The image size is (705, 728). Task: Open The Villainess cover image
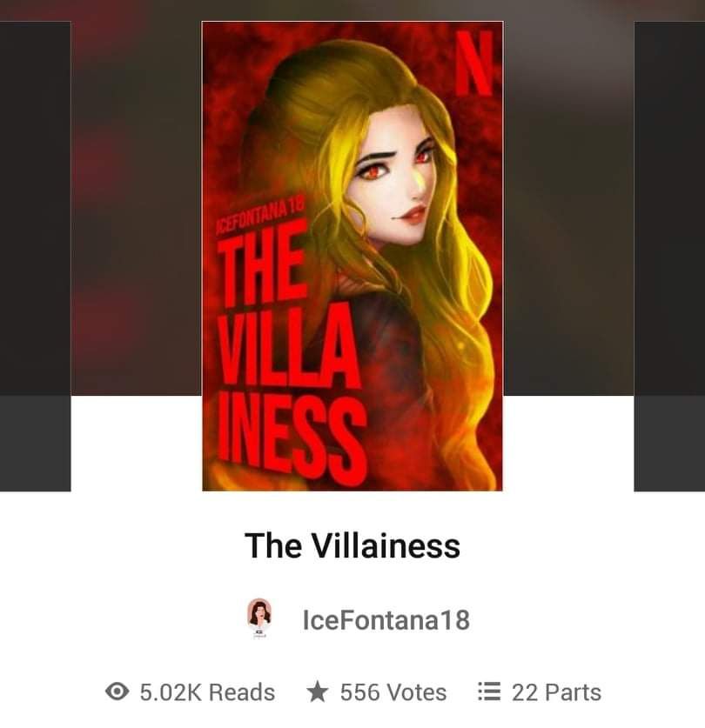point(352,256)
